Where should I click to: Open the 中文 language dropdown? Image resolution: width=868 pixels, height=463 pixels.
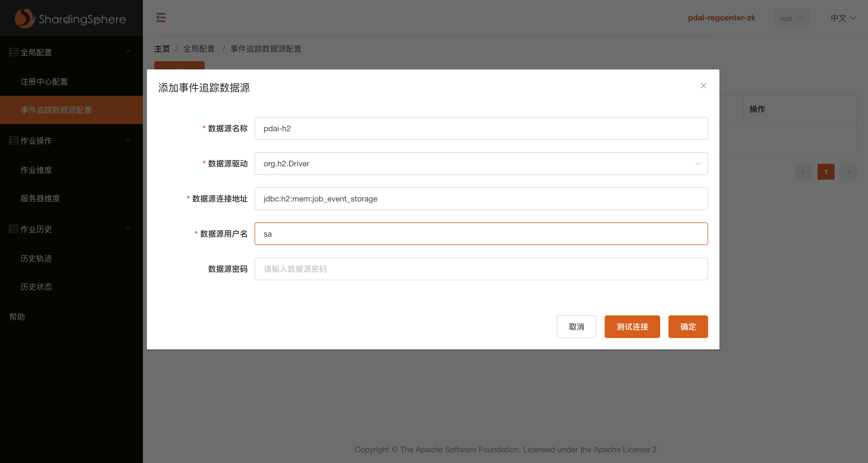click(843, 18)
